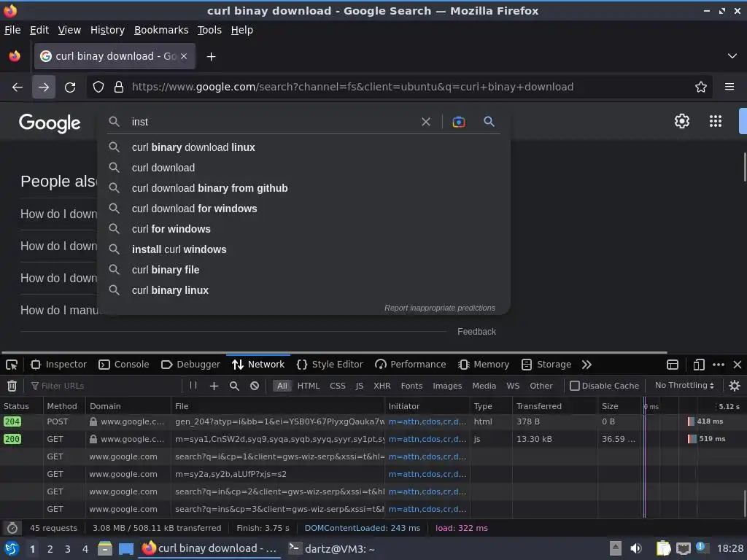Viewport: 747px width, 560px height.
Task: Toggle responsive design mode icon
Action: tap(699, 365)
